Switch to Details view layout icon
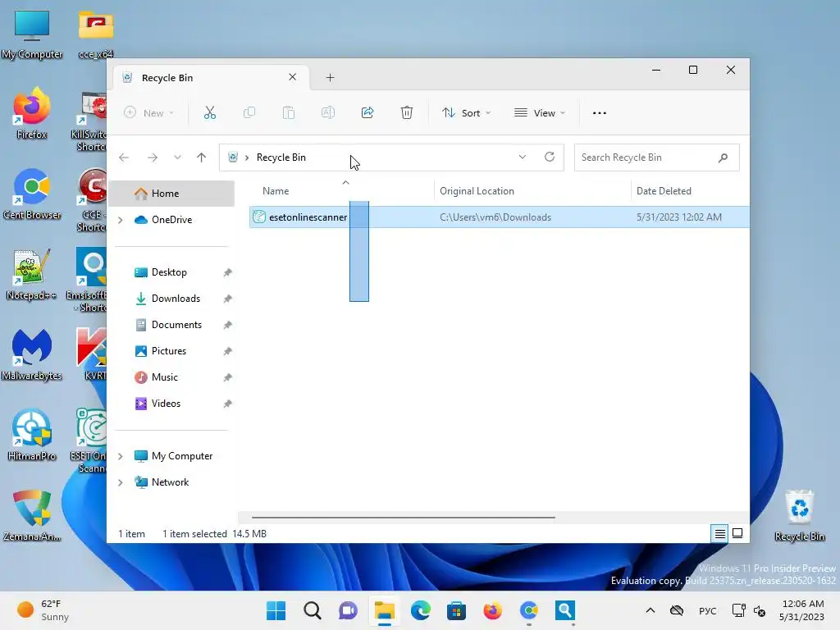 (x=720, y=533)
